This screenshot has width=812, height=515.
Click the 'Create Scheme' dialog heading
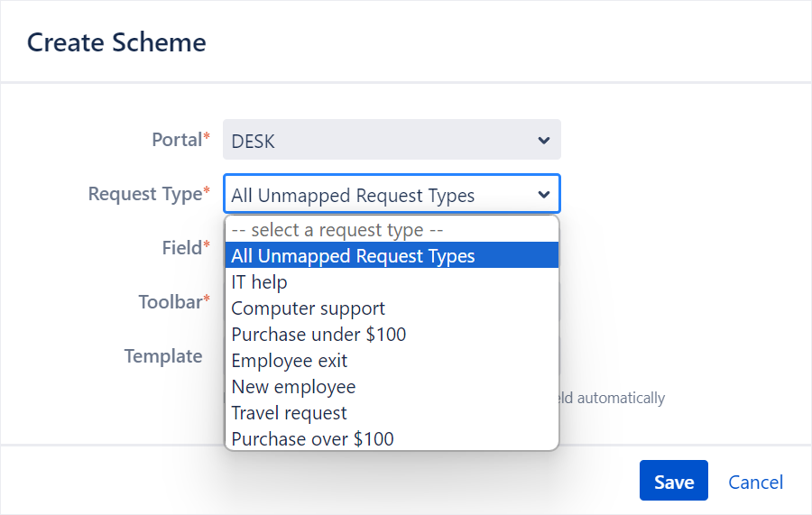point(116,41)
